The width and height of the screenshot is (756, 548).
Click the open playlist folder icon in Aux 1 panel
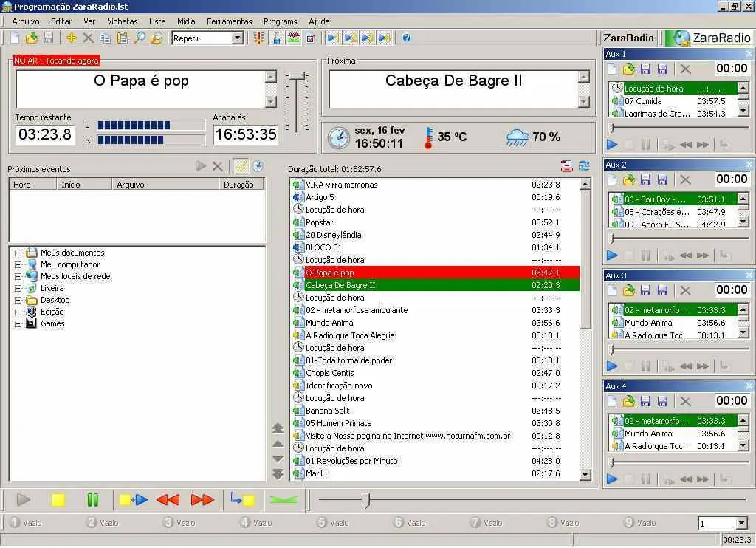click(630, 68)
